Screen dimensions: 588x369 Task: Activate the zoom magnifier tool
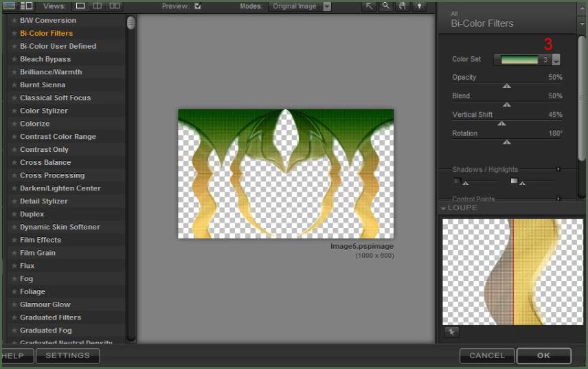tap(386, 6)
